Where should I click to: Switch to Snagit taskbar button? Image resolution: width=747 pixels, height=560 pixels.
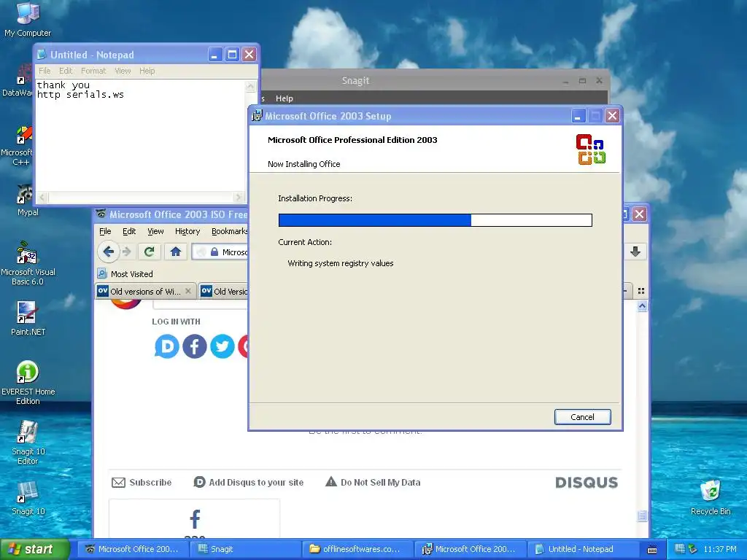(x=245, y=549)
